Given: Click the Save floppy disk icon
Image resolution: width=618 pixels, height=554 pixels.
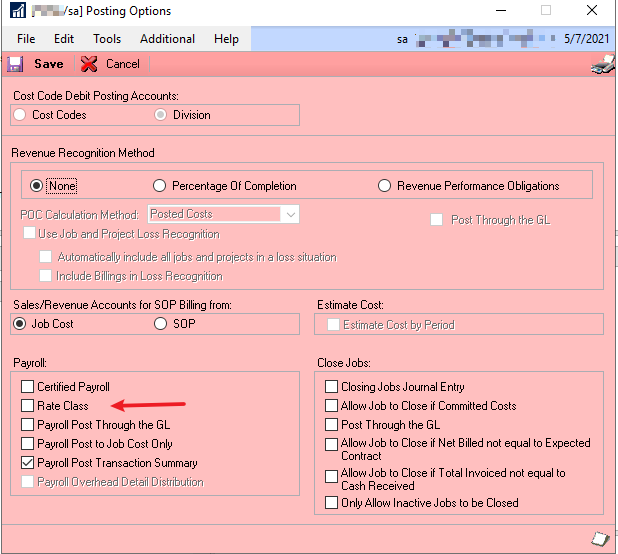Looking at the screenshot, I should [x=15, y=64].
